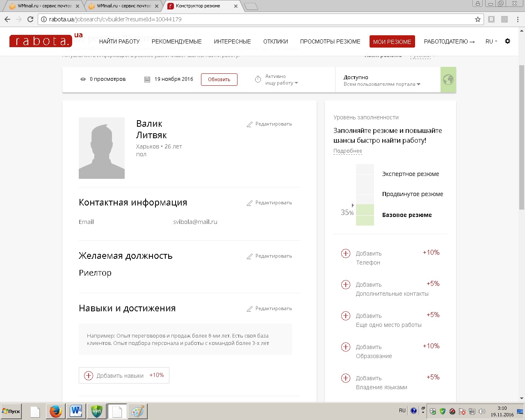
Task: Expand the Всем пользователям портала dropdown
Action: click(382, 84)
